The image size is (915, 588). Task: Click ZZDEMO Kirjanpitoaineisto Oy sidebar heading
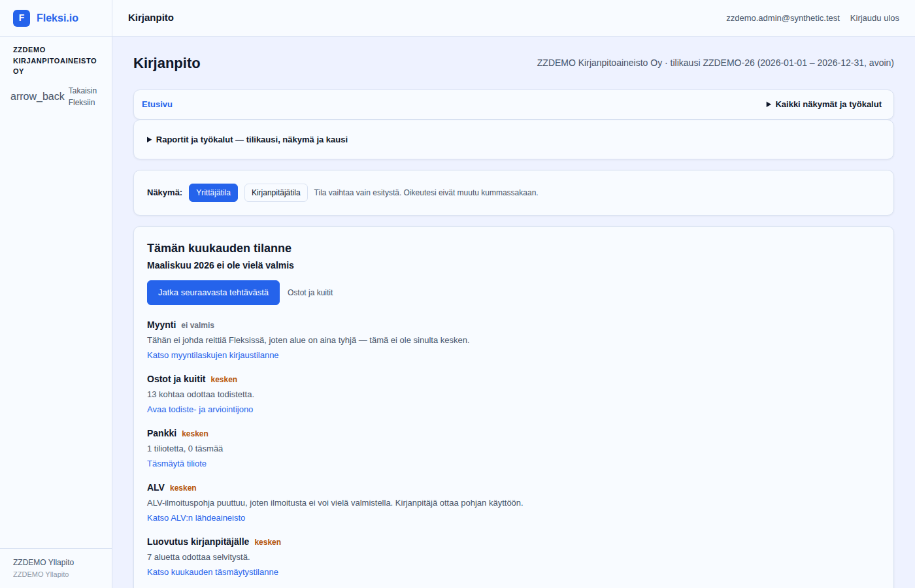coord(55,61)
